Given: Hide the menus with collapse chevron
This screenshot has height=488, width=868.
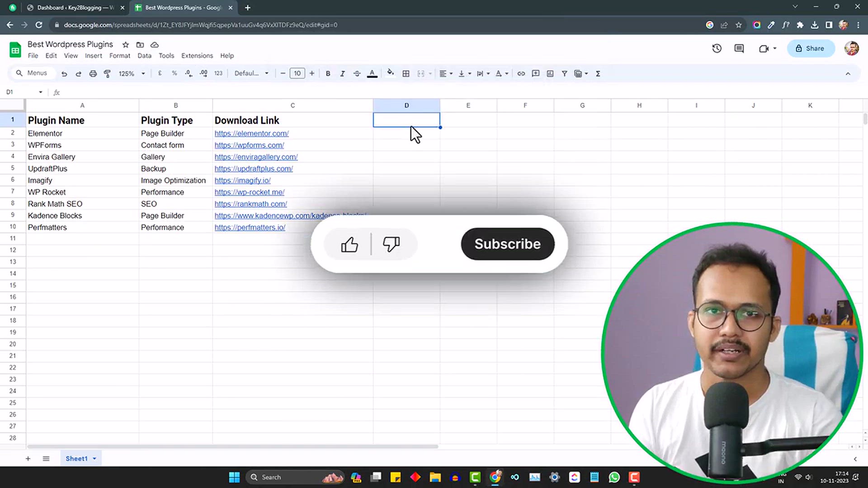Looking at the screenshot, I should [x=848, y=74].
